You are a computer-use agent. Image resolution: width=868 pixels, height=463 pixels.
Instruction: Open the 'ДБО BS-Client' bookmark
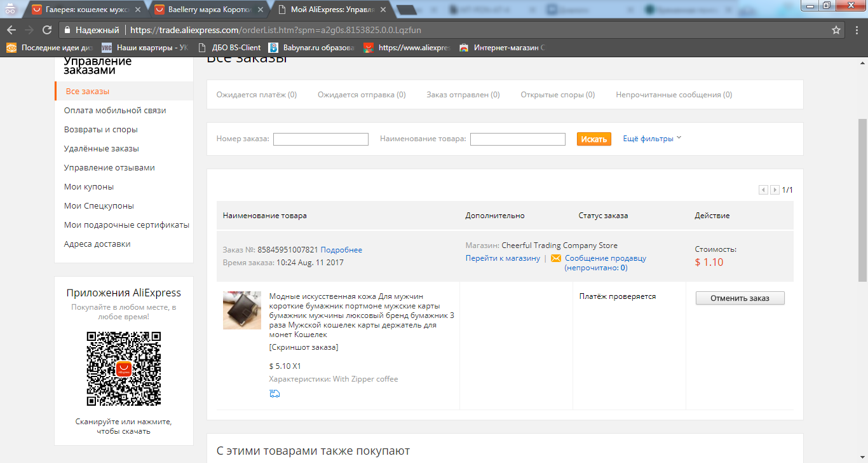229,48
